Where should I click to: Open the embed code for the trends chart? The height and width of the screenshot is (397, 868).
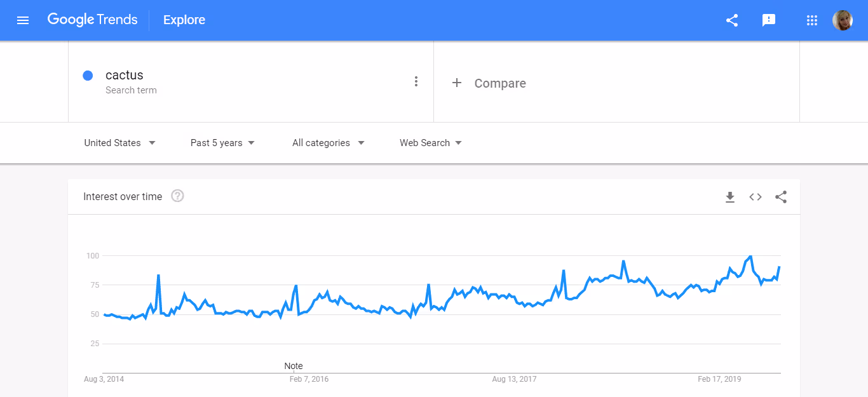pyautogui.click(x=755, y=197)
